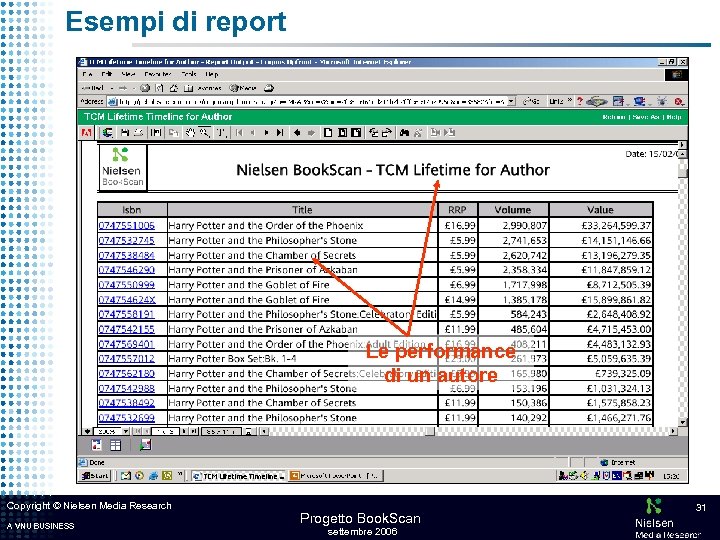The height and width of the screenshot is (540, 720).
Task: Set Actual Size page view
Action: (x=328, y=133)
